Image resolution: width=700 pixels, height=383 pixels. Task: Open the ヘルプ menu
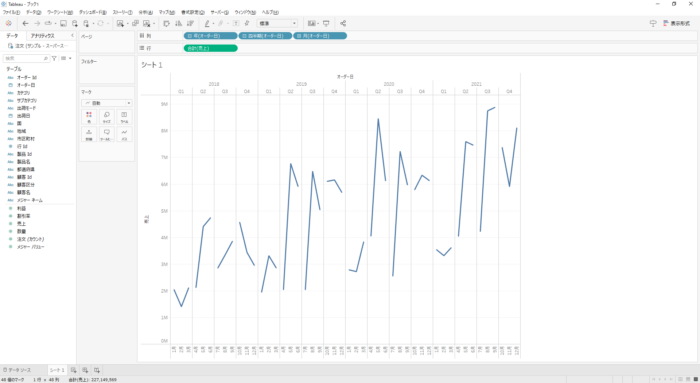270,12
